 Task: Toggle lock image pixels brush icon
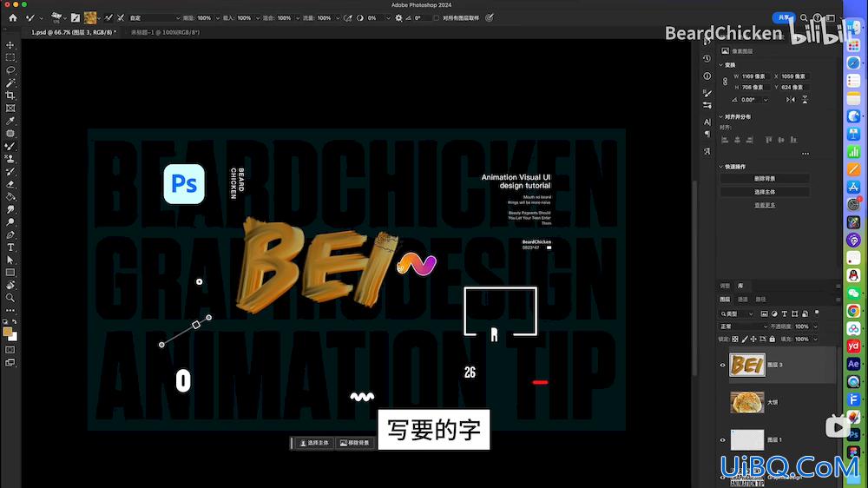745,339
